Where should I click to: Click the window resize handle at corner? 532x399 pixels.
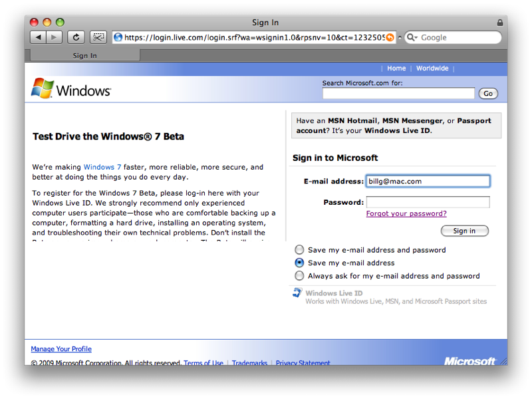504,362
